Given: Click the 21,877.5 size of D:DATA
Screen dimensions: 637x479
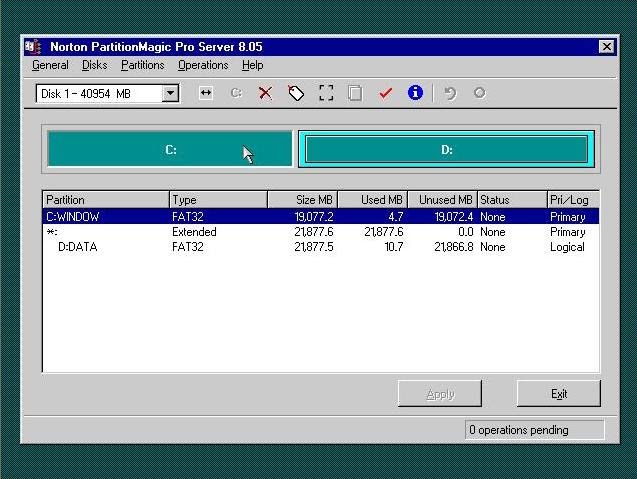Looking at the screenshot, I should tap(314, 247).
